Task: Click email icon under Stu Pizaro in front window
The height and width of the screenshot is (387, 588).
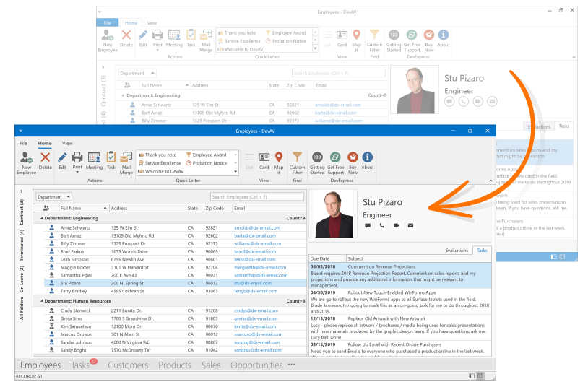Action: pos(410,225)
